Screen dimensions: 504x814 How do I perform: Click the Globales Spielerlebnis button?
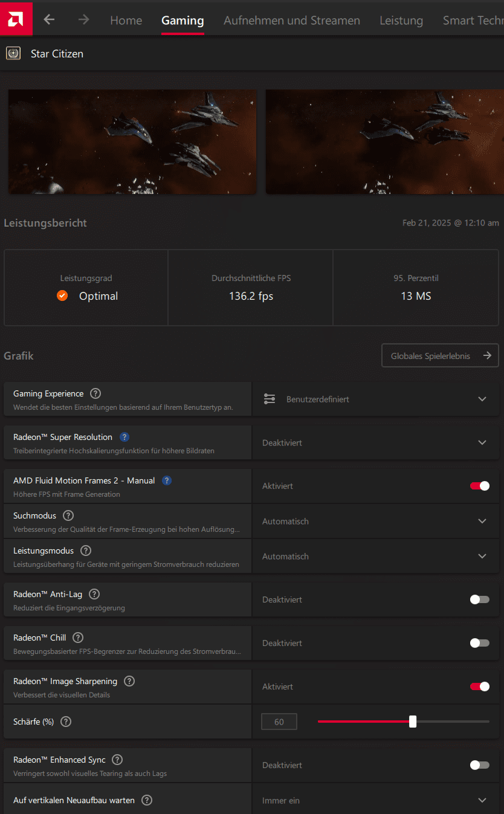point(439,356)
